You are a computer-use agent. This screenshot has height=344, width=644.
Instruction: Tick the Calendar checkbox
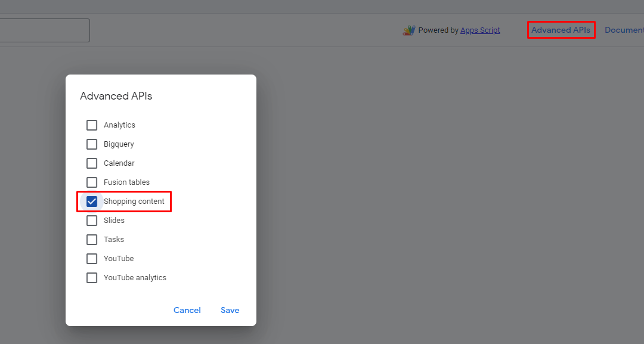[x=92, y=163]
